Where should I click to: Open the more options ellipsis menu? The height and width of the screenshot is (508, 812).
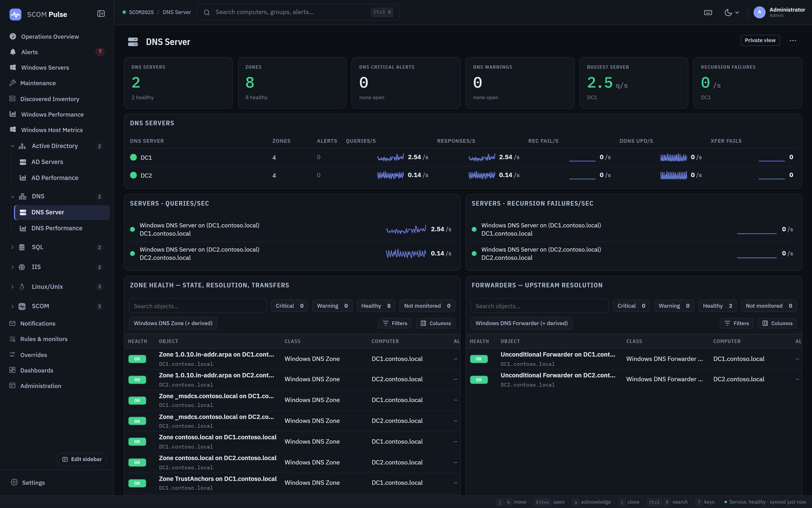coord(793,41)
